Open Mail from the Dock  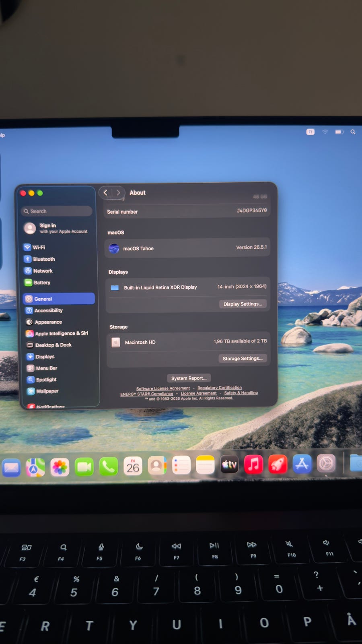point(11,468)
